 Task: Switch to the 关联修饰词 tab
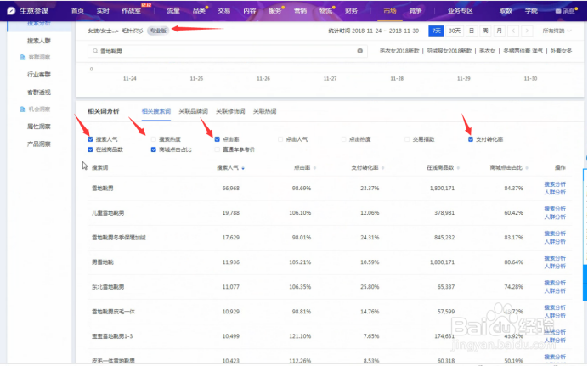point(230,111)
